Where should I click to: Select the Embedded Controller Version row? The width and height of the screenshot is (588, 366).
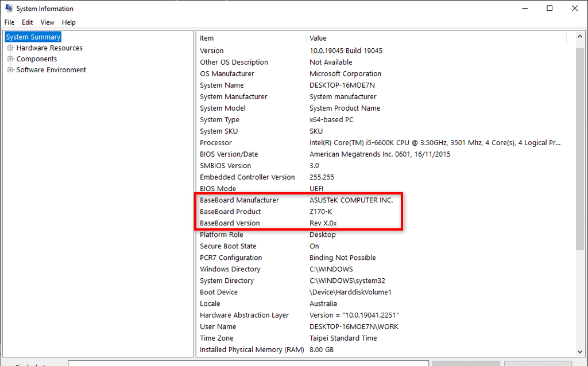[x=382, y=177]
